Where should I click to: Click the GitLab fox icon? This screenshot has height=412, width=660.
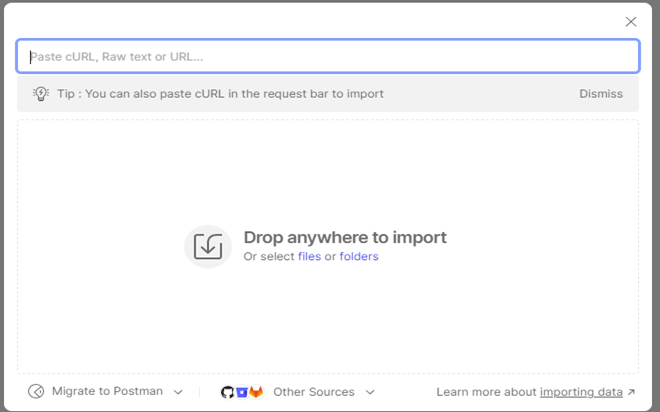255,392
